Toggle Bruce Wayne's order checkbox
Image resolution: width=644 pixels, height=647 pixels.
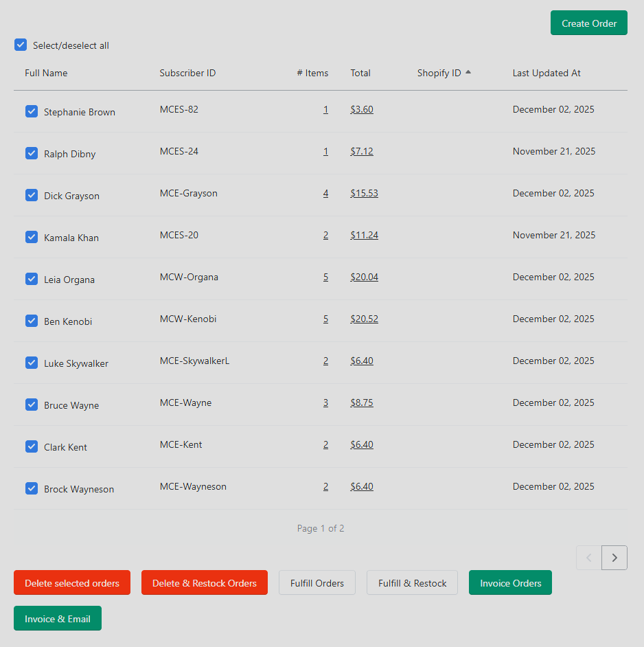pos(32,405)
